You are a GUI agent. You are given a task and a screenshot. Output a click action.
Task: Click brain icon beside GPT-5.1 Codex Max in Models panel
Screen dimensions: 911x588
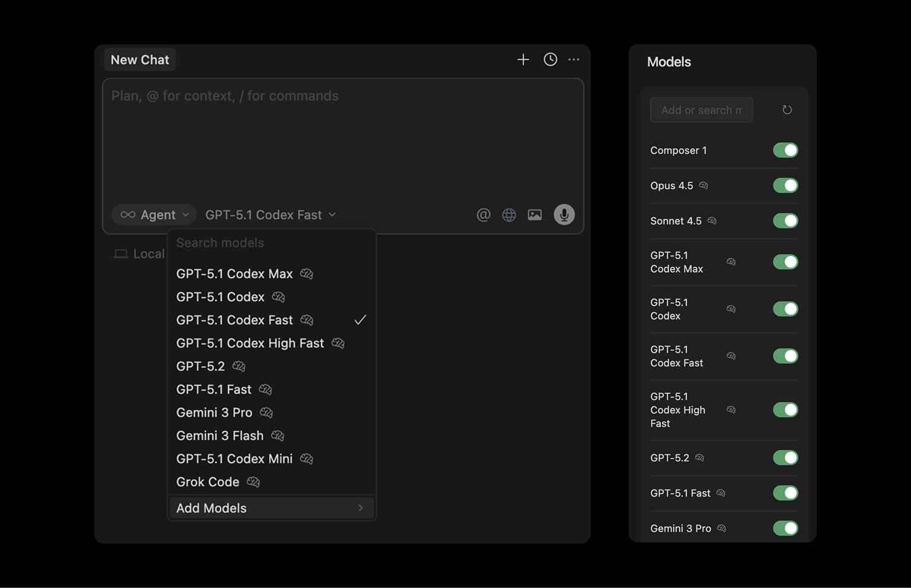(731, 262)
